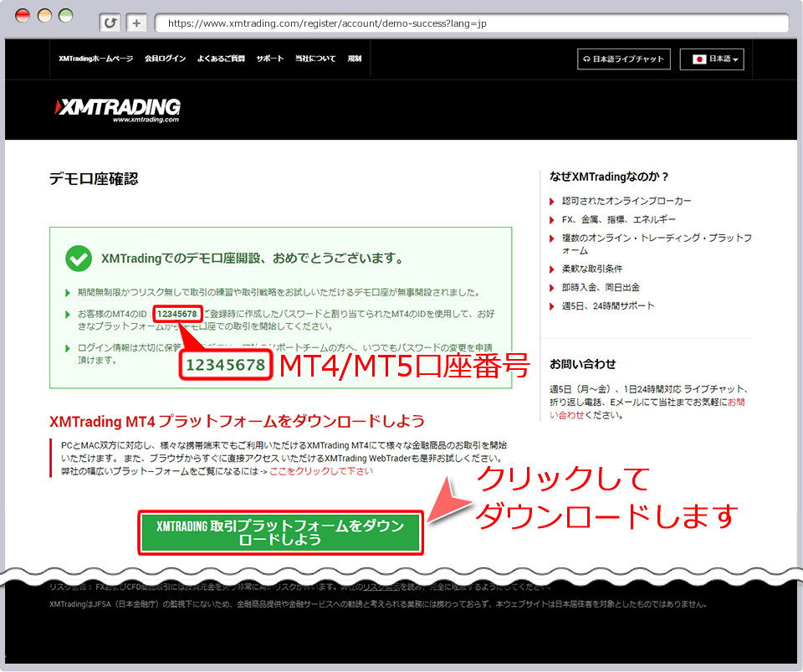Click the green checkmark success icon
Screen dimensions: 803x672
click(78, 258)
